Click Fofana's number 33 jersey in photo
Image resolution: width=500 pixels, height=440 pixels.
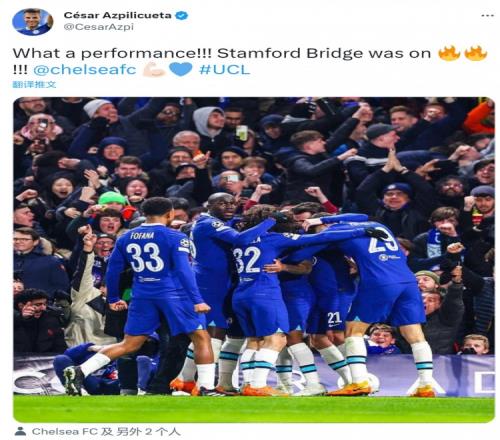point(145,257)
